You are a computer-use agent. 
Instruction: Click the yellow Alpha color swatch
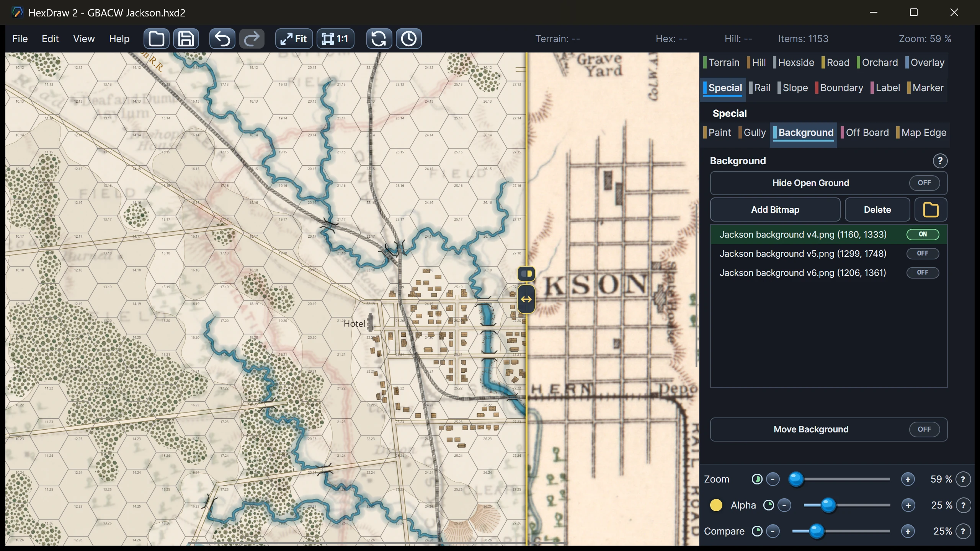point(716,505)
